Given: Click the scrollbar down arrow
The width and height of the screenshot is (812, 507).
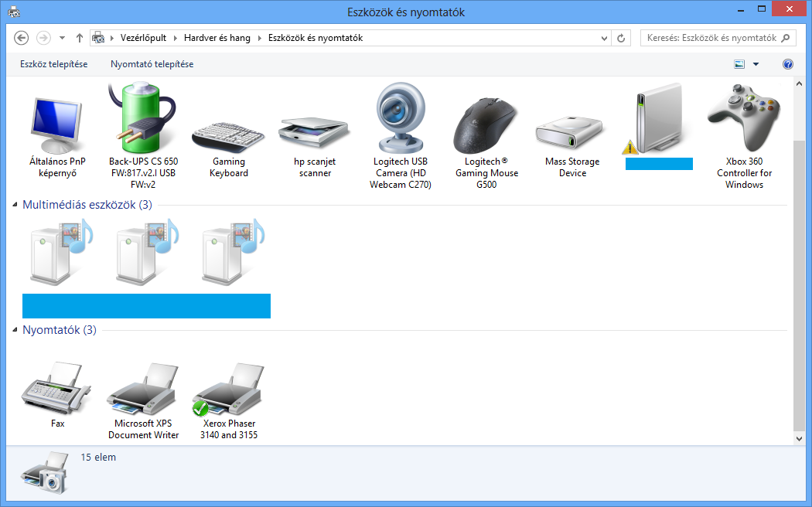Looking at the screenshot, I should pyautogui.click(x=799, y=438).
